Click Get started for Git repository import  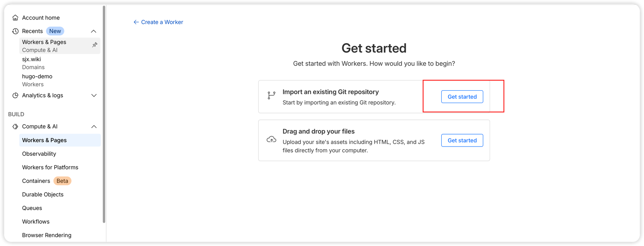click(462, 97)
